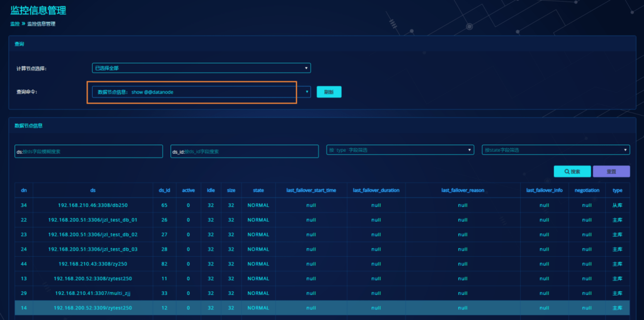Click the state column header
This screenshot has width=644, height=320.
coord(258,190)
